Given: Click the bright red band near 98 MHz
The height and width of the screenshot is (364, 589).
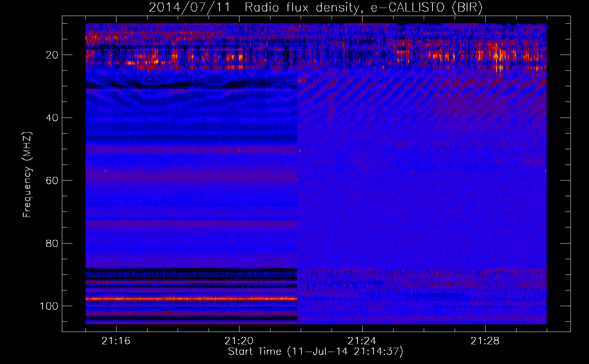Looking at the screenshot, I should pos(191,298).
